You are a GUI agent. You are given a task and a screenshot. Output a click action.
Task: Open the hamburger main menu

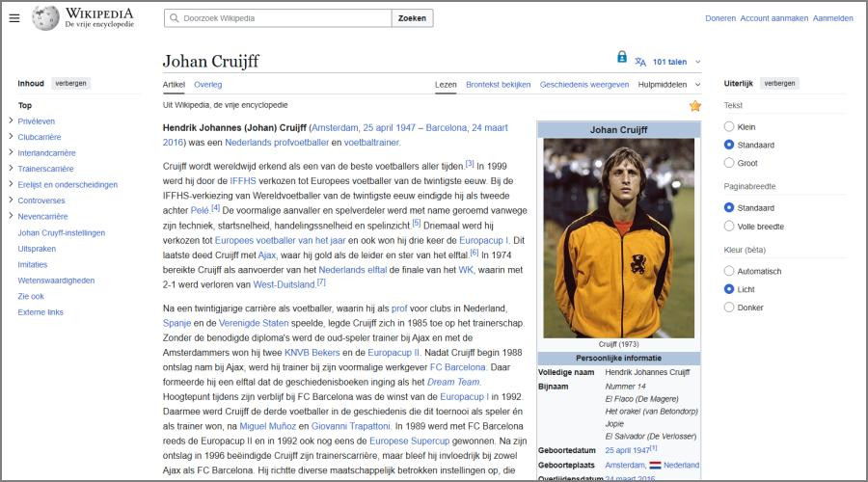coord(14,18)
